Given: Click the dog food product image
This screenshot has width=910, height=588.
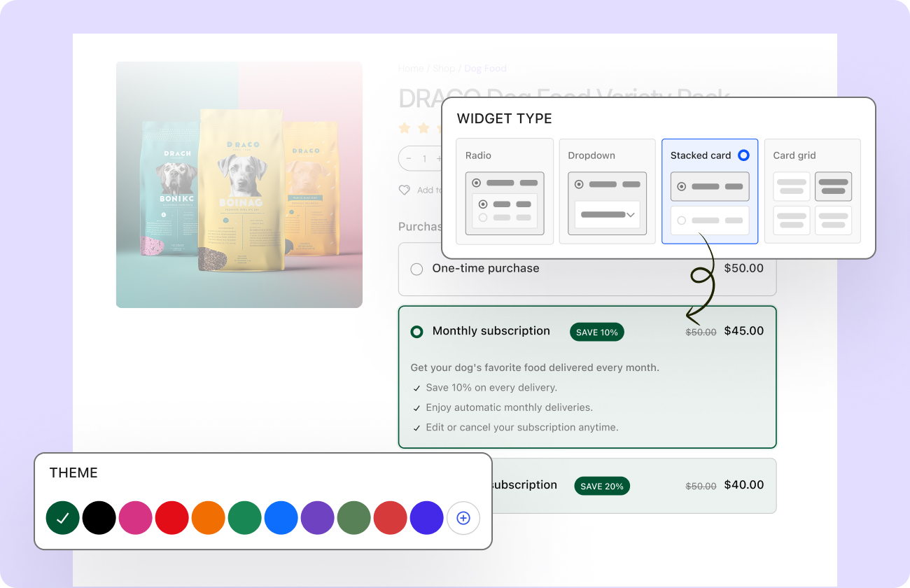Looking at the screenshot, I should click(x=239, y=185).
